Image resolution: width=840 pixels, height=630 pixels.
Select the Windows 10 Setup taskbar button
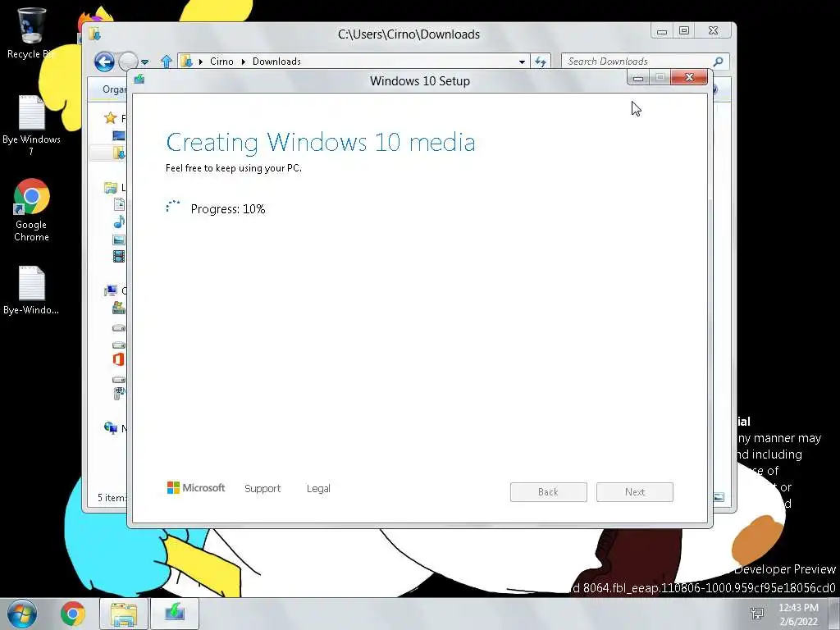(175, 614)
